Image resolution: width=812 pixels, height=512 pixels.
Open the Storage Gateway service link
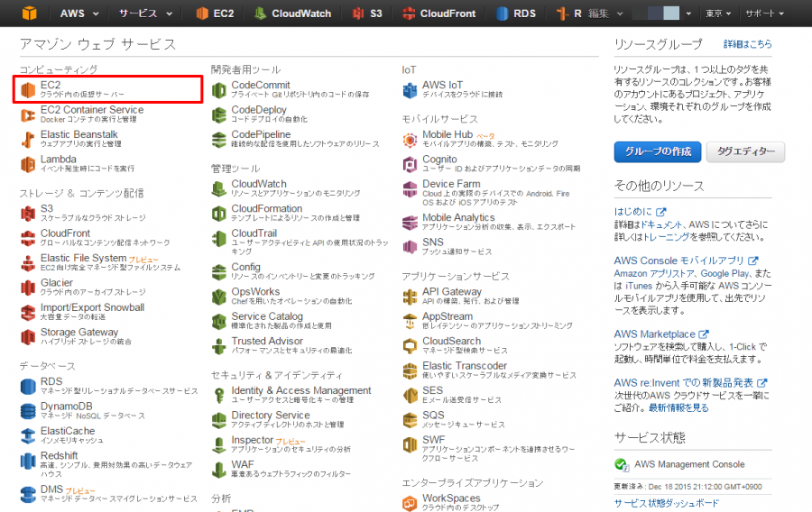pyautogui.click(x=79, y=332)
